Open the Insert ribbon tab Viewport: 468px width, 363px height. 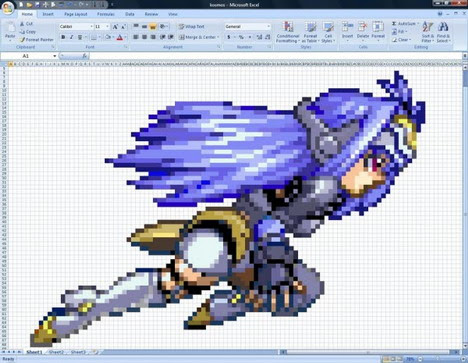[x=48, y=14]
